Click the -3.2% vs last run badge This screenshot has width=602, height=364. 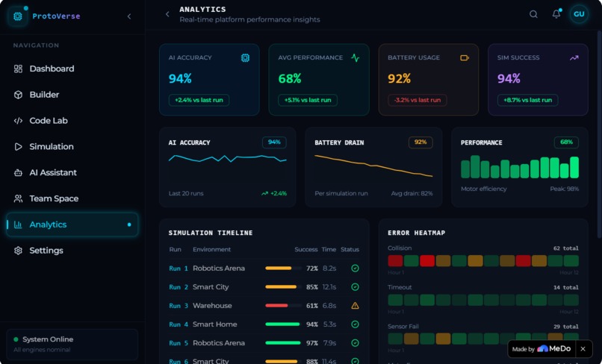[418, 100]
